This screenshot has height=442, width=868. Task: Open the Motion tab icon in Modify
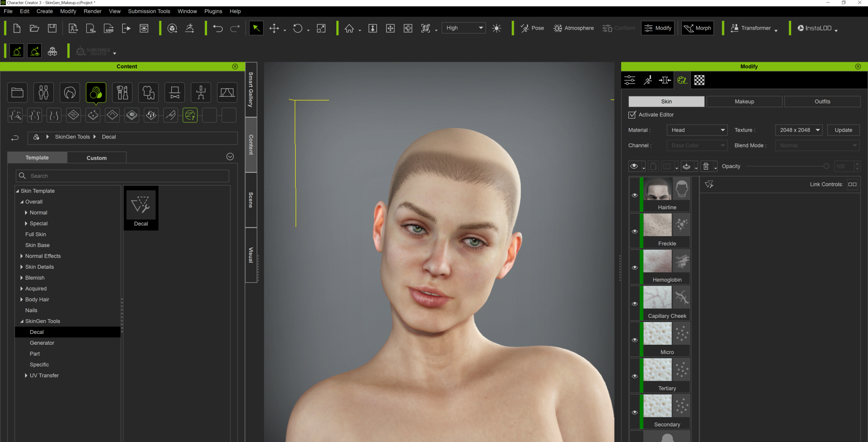(648, 80)
